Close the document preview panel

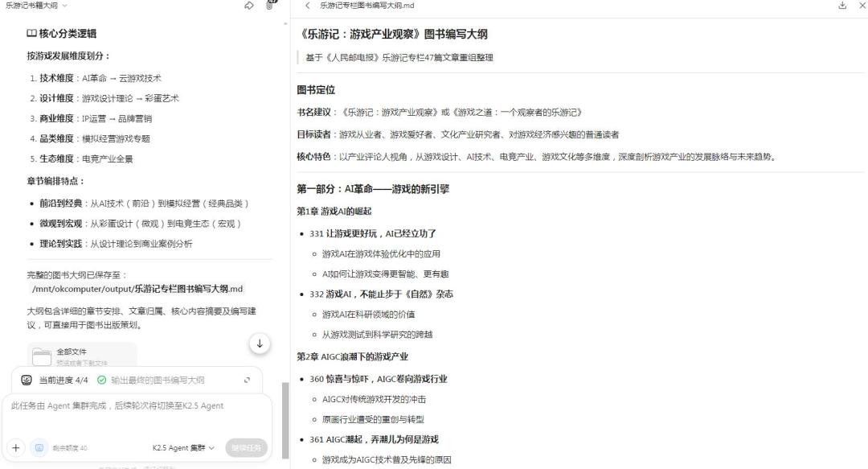[860, 6]
